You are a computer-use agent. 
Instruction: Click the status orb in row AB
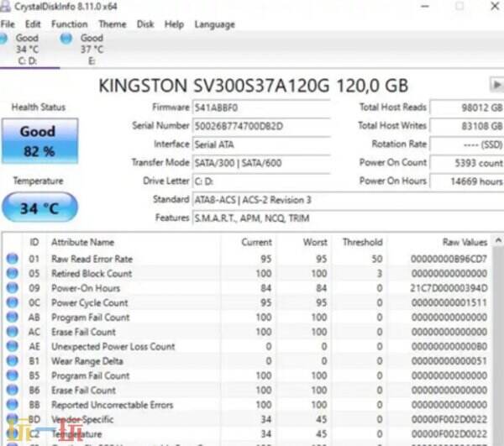pyautogui.click(x=13, y=317)
